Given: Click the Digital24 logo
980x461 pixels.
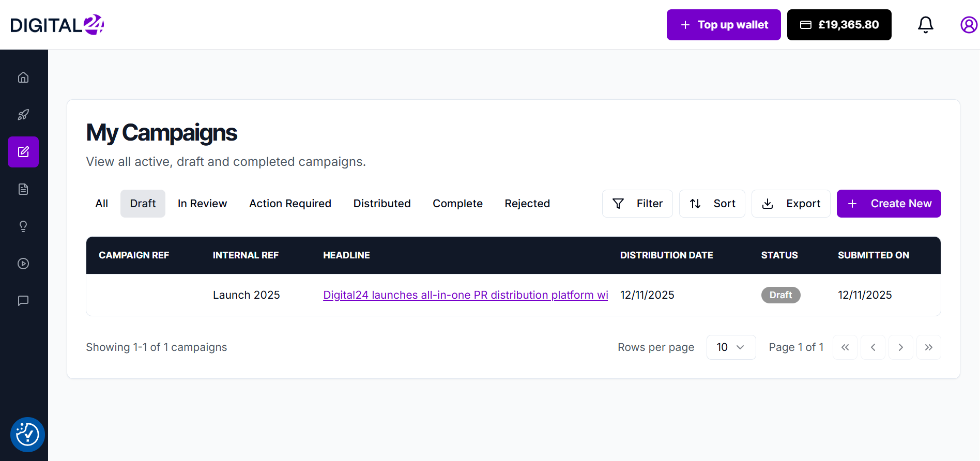Looking at the screenshot, I should point(57,25).
